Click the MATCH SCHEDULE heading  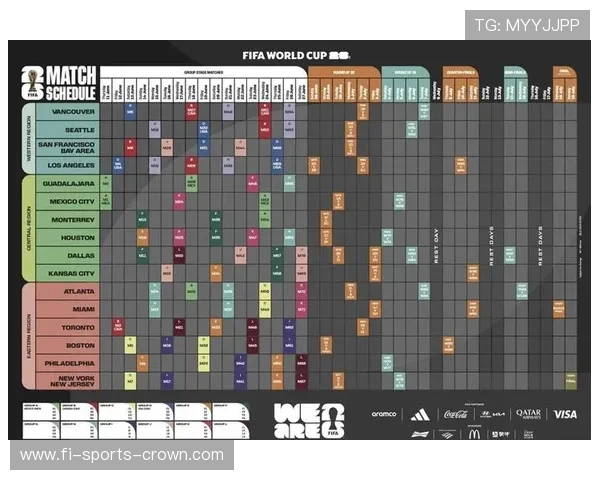71,83
